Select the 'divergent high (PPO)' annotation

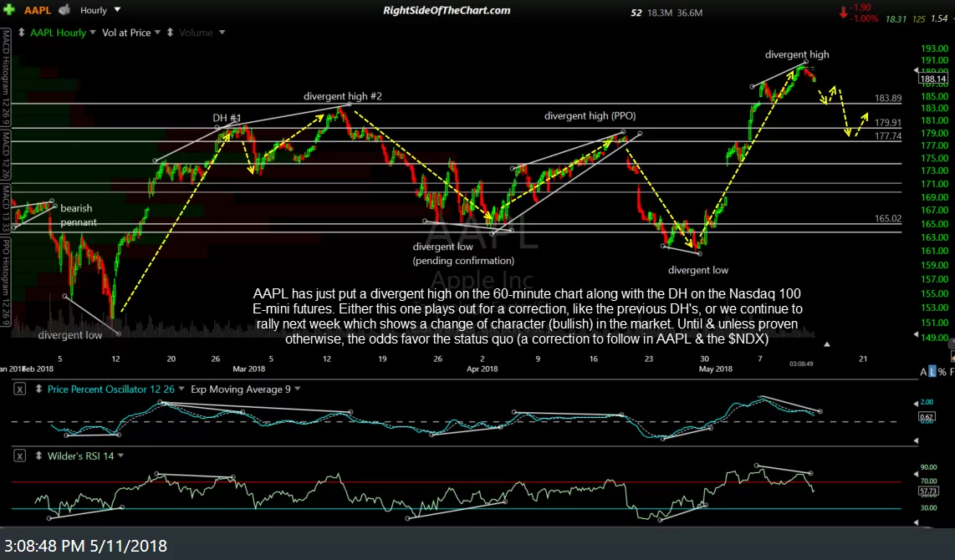point(590,115)
